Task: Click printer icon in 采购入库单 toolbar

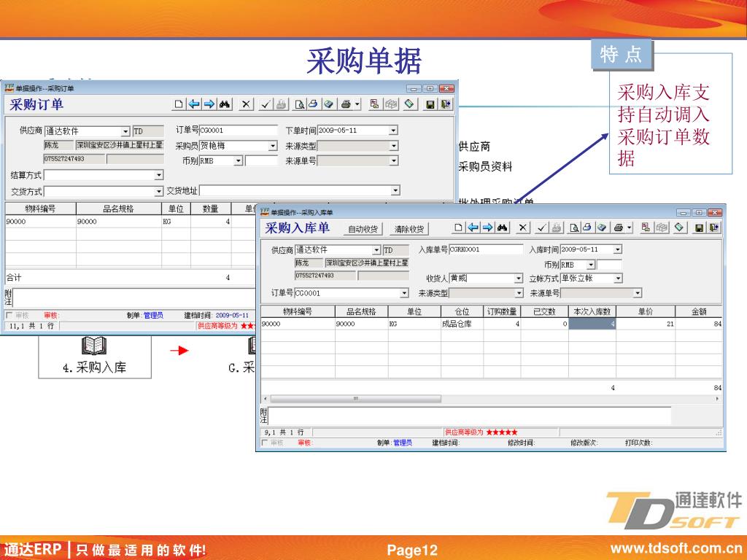Action: (618, 227)
